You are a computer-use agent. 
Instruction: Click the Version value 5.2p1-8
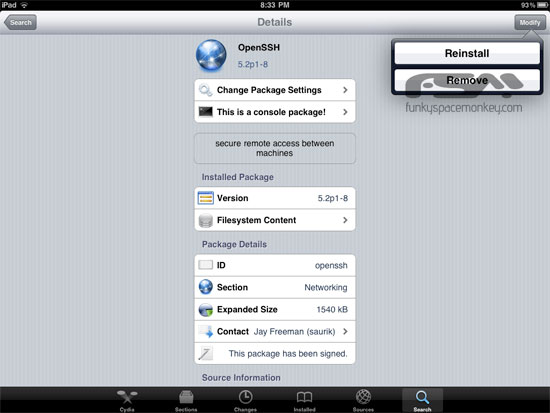pyautogui.click(x=333, y=198)
